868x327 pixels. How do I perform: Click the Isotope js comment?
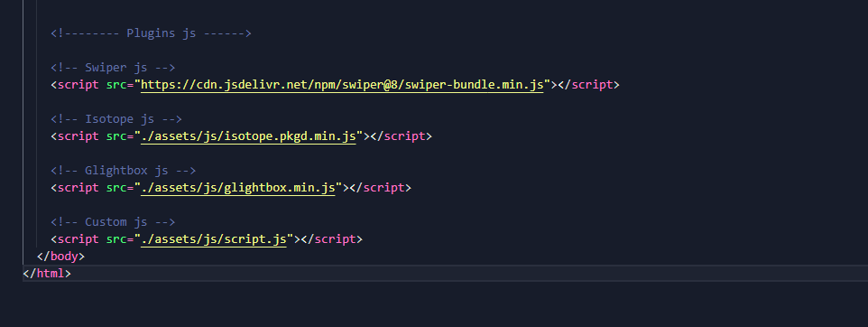click(116, 119)
